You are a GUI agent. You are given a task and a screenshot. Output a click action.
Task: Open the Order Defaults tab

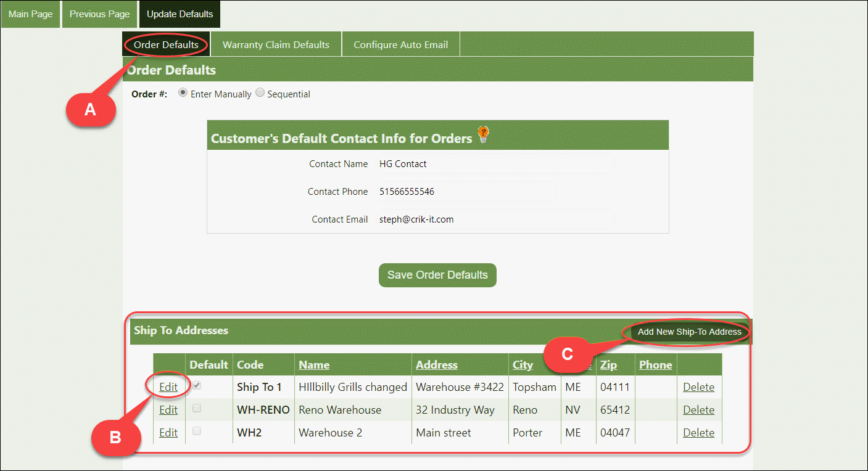click(x=166, y=45)
